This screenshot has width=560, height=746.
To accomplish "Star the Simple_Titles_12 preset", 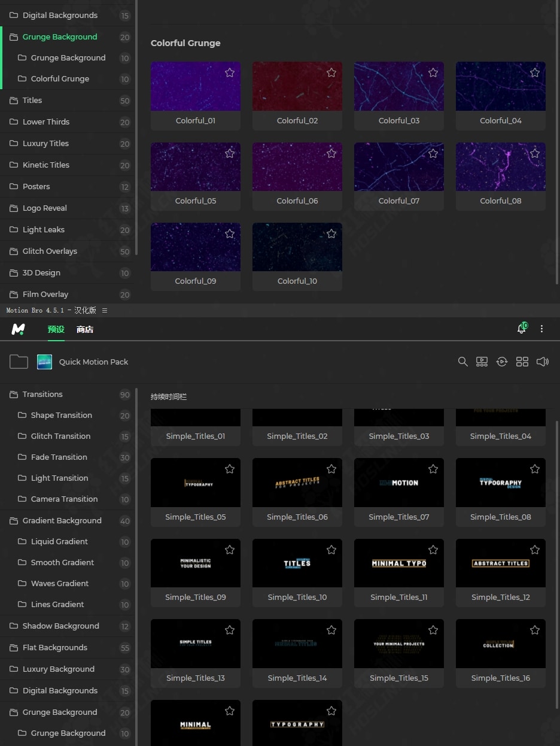I will [x=535, y=550].
